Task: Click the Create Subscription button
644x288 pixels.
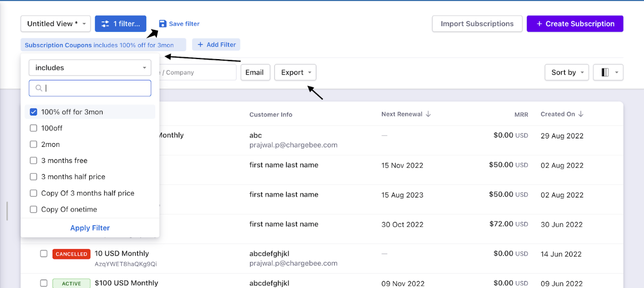Action: point(575,24)
